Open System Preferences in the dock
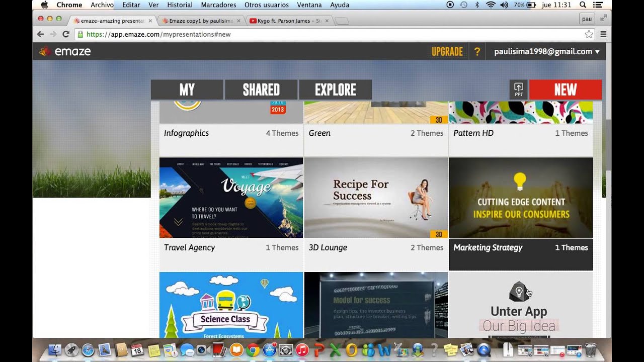 286,349
